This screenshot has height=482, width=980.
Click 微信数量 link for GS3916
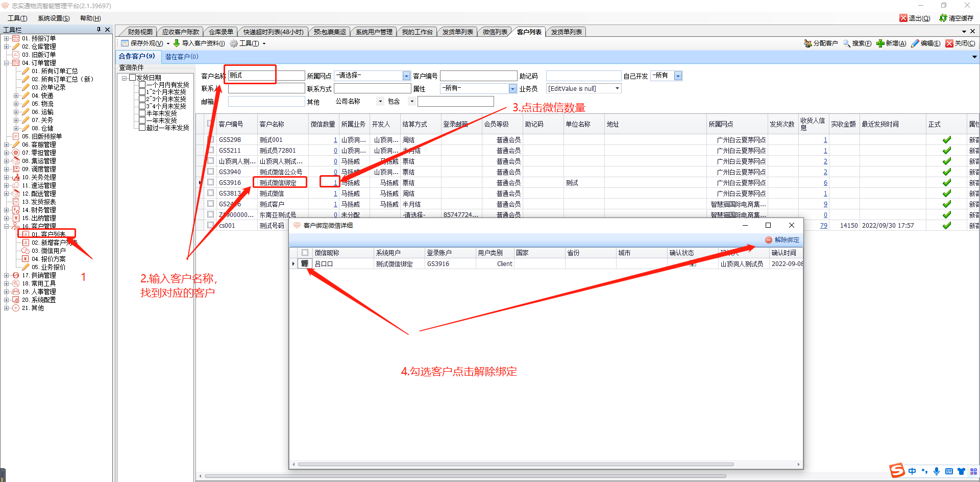click(335, 183)
